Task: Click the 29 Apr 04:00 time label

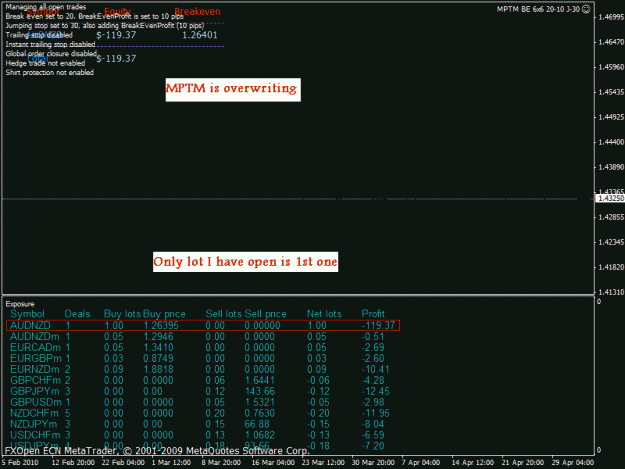Action: click(x=573, y=463)
